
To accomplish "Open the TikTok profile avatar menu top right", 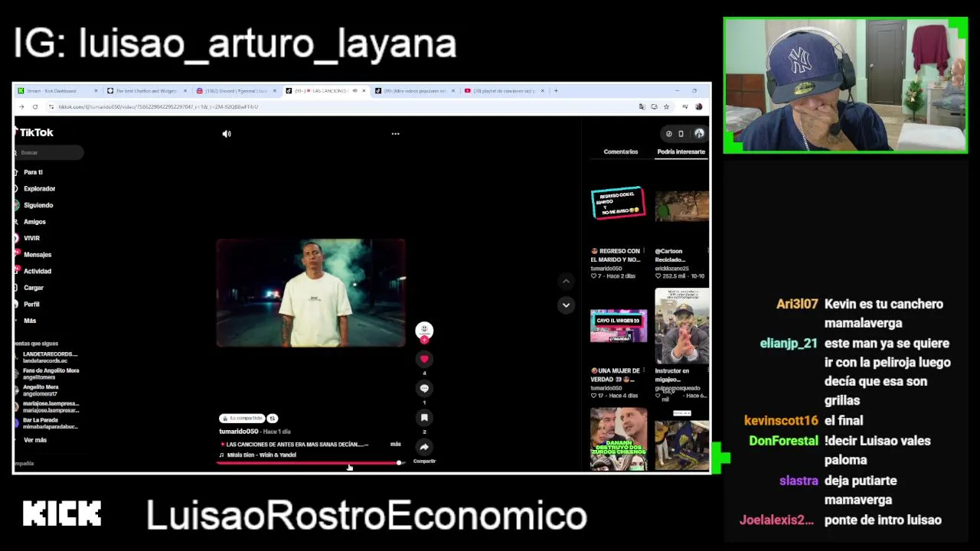I will click(x=699, y=134).
